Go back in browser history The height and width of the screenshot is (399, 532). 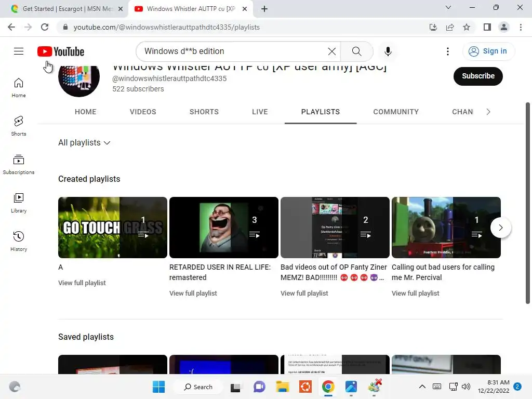pyautogui.click(x=11, y=27)
